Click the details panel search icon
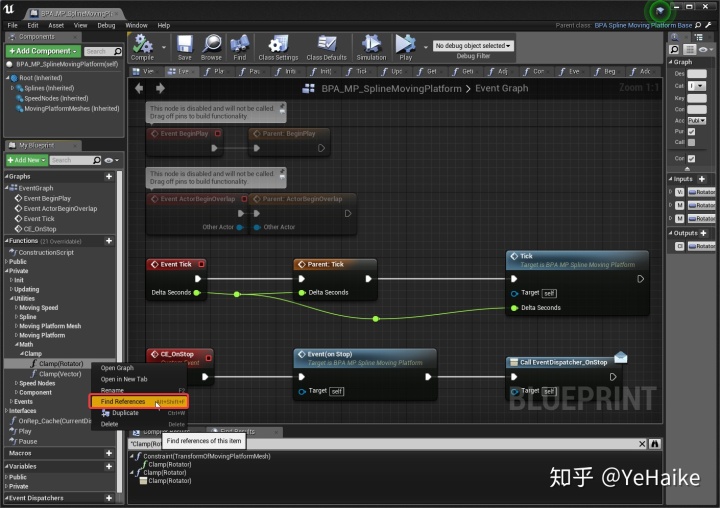 [x=674, y=50]
